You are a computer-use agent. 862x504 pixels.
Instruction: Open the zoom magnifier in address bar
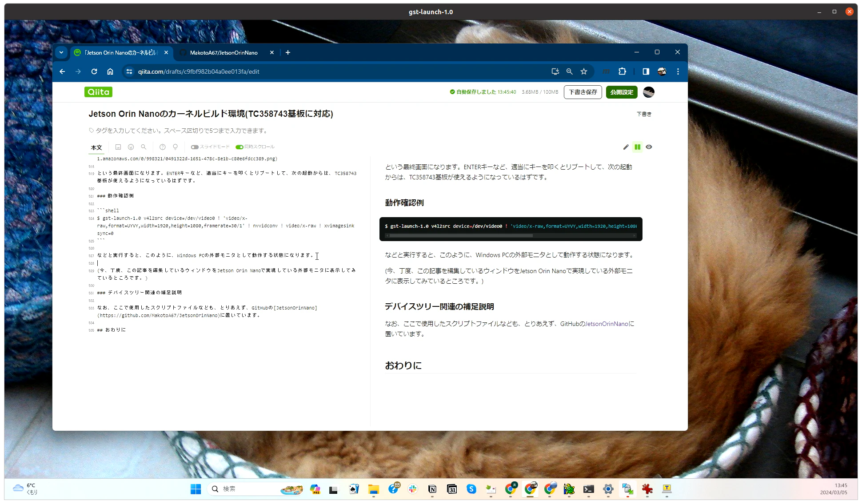click(569, 71)
